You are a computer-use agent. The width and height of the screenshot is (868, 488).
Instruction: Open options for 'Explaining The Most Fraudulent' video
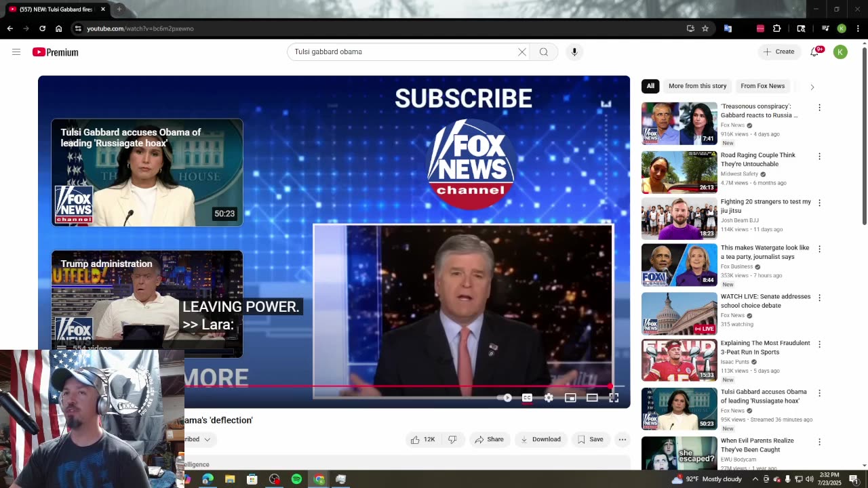(819, 344)
